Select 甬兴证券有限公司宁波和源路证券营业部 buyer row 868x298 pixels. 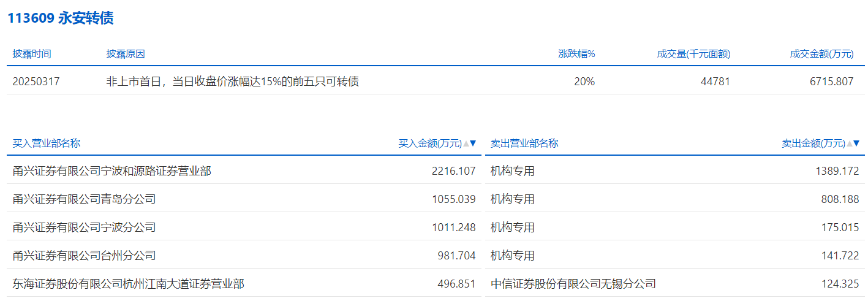(112, 171)
